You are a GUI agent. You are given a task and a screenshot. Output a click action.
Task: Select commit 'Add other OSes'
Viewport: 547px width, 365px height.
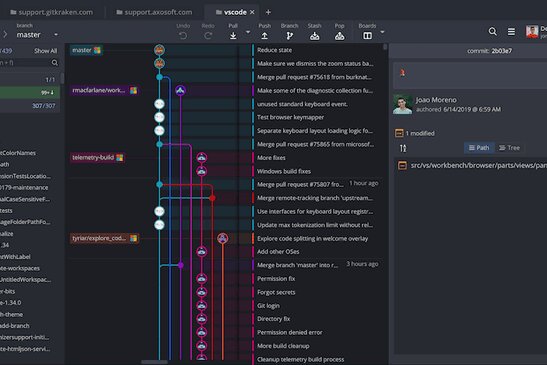[278, 252]
